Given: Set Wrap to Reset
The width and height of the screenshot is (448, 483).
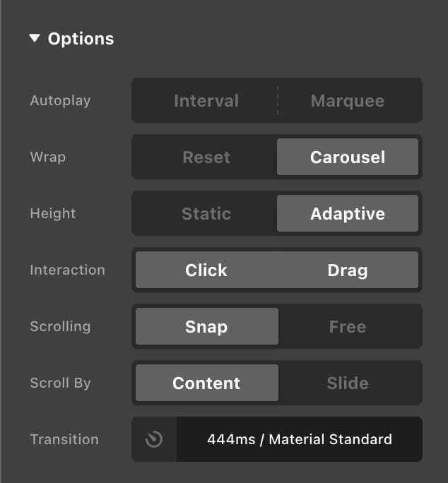Looking at the screenshot, I should pyautogui.click(x=206, y=157).
